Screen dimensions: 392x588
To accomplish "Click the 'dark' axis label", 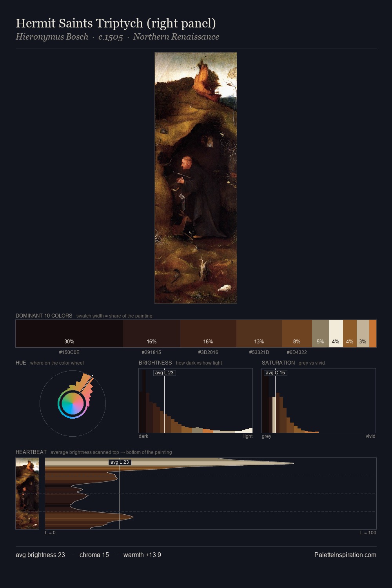I will point(143,436).
